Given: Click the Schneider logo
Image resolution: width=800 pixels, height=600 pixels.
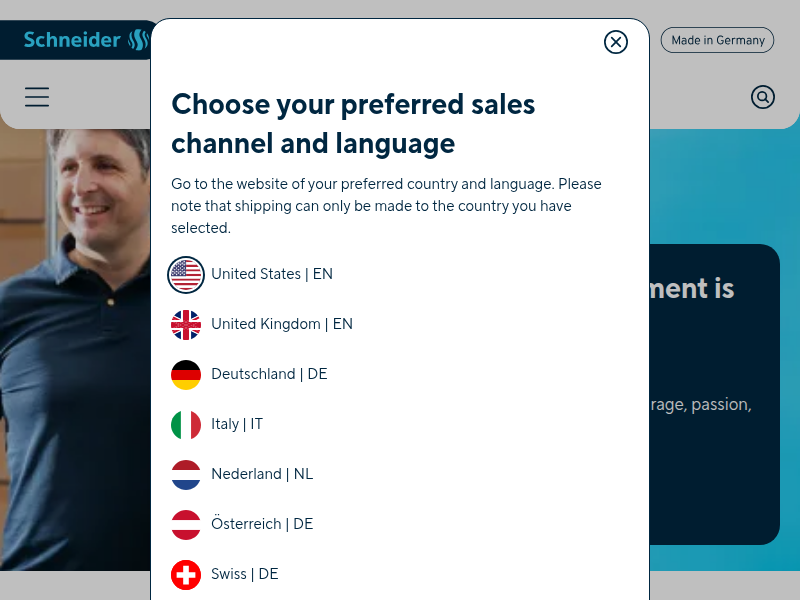Looking at the screenshot, I should (85, 40).
